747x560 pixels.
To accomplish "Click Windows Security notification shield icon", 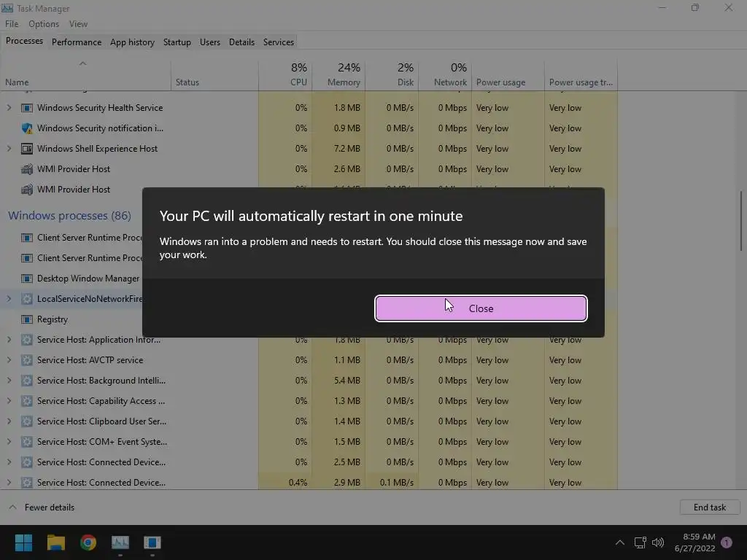I will coord(27,128).
